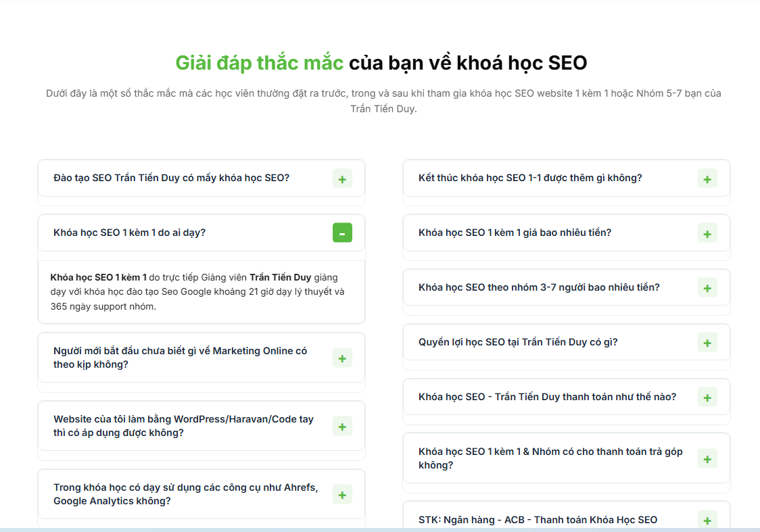Toggle the group pricing question for 3-7 người
This screenshot has width=760, height=532.
coord(707,287)
